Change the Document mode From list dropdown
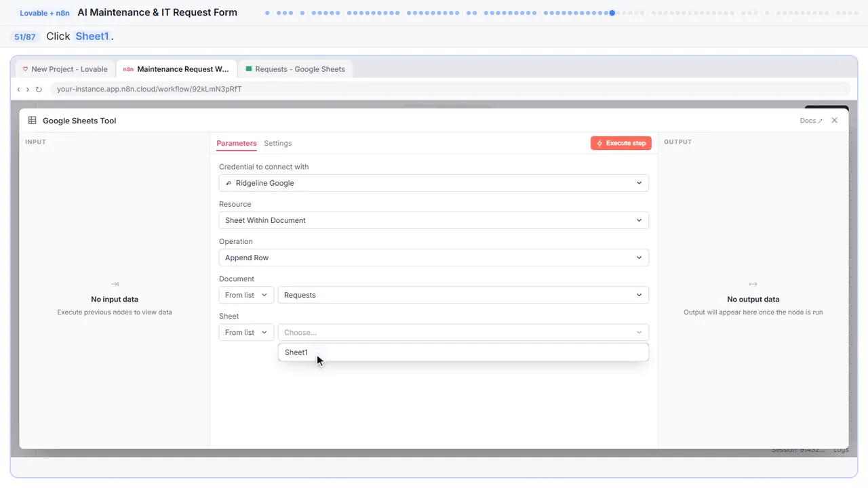Viewport: 868px width, 488px height. point(247,295)
